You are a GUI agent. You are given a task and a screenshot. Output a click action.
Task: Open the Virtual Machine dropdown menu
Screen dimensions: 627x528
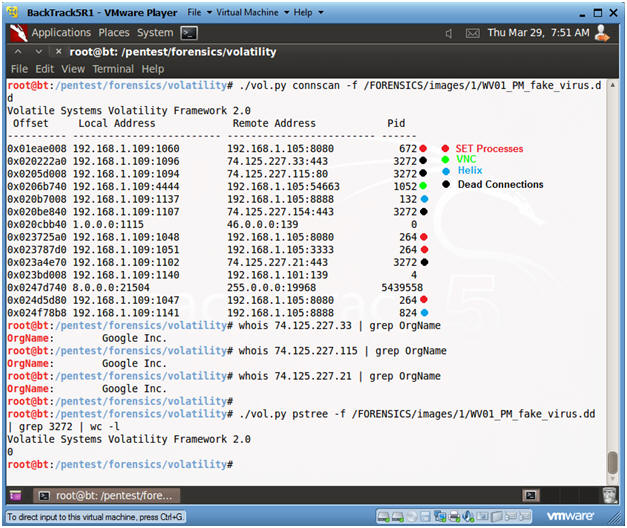(x=252, y=12)
